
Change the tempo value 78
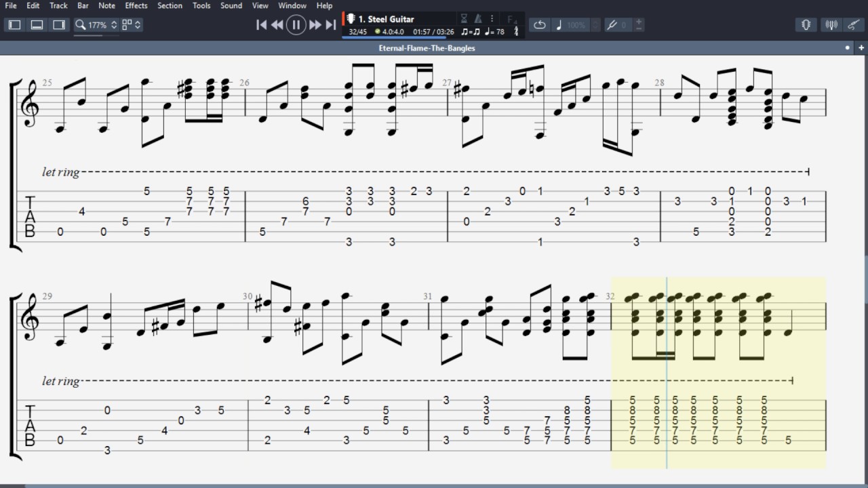[500, 32]
